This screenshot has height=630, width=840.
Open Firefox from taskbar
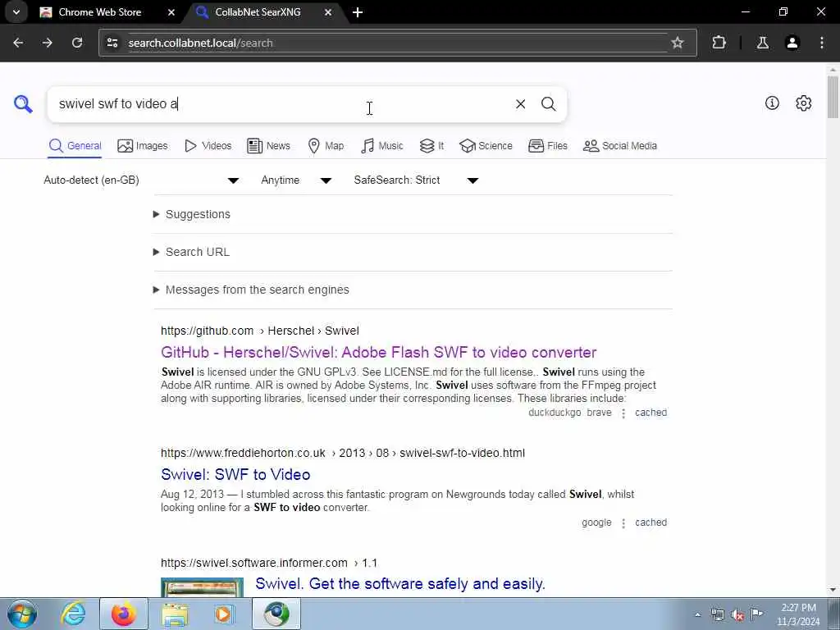pos(123,614)
